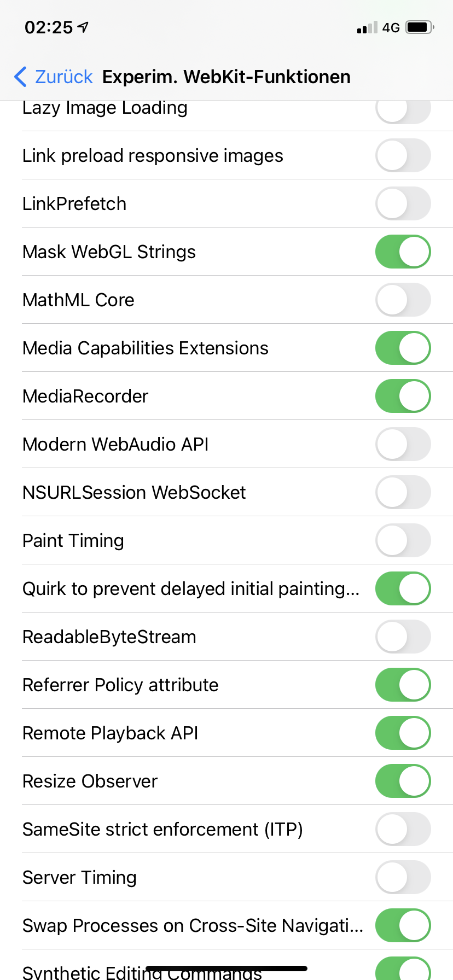
Task: Enable the ReadableByteStream switch
Action: click(x=403, y=637)
